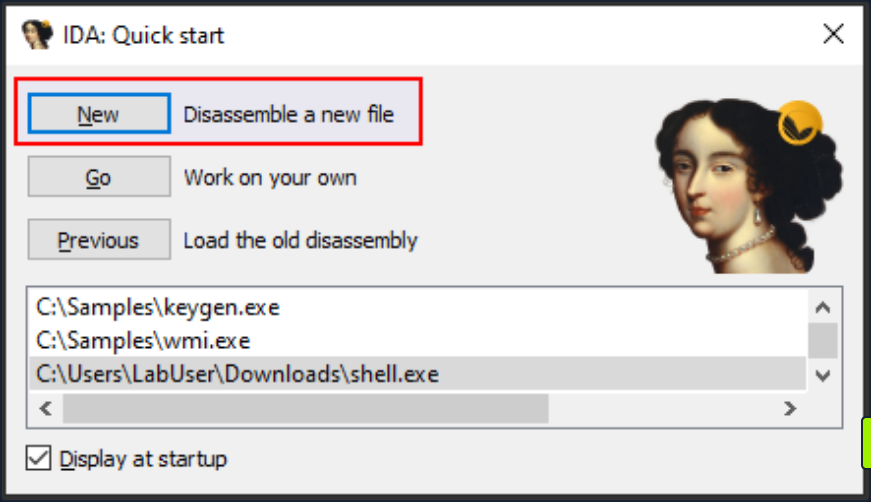
Task: Click the horizontal scrollbar right arrow
Action: tap(790, 408)
